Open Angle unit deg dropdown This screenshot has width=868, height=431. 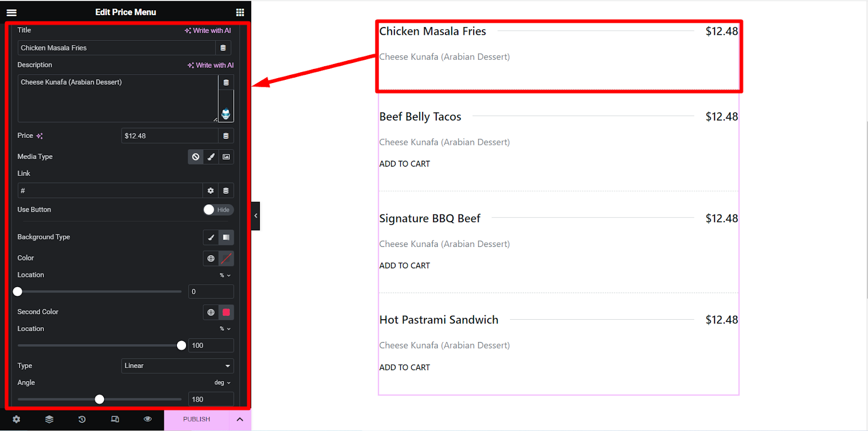(222, 383)
